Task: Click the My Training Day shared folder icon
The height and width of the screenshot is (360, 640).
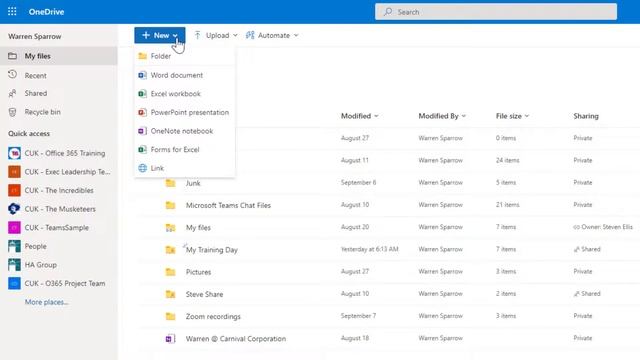Action: pyautogui.click(x=170, y=250)
